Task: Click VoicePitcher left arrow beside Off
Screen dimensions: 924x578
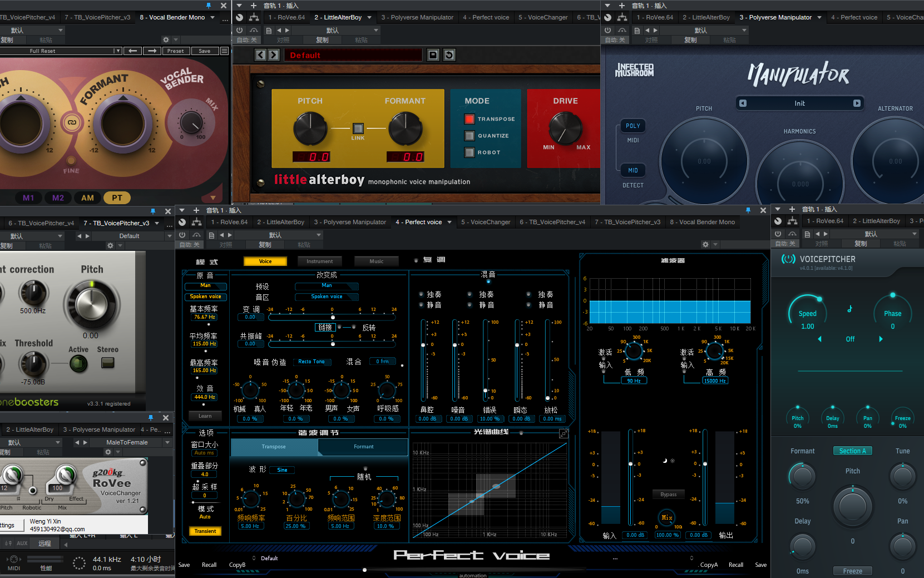Action: (x=819, y=339)
